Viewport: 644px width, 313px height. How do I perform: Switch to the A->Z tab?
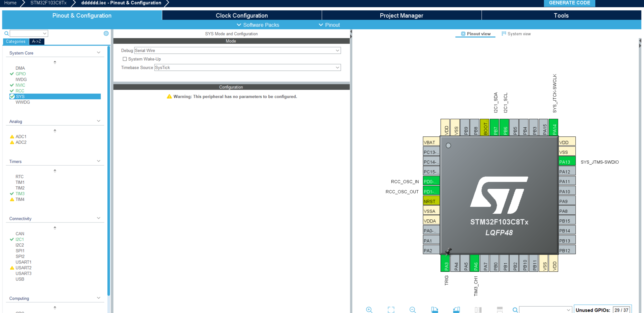[x=37, y=41]
